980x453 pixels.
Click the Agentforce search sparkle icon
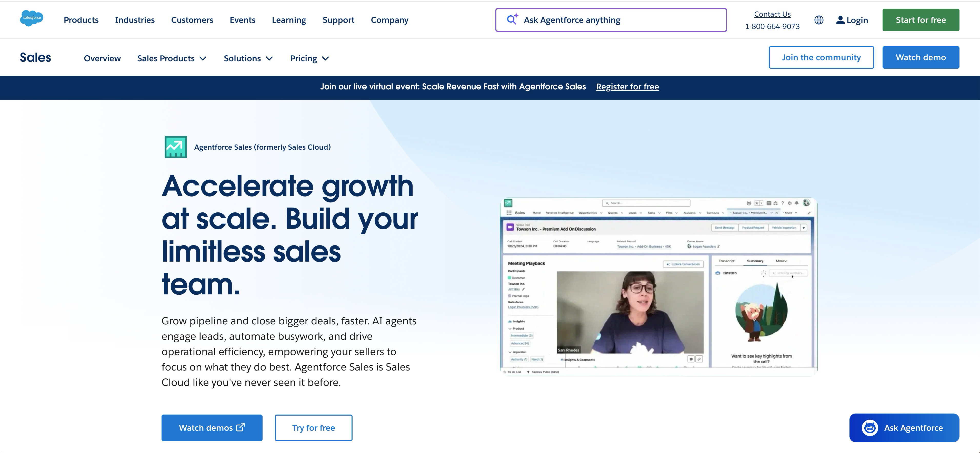512,19
